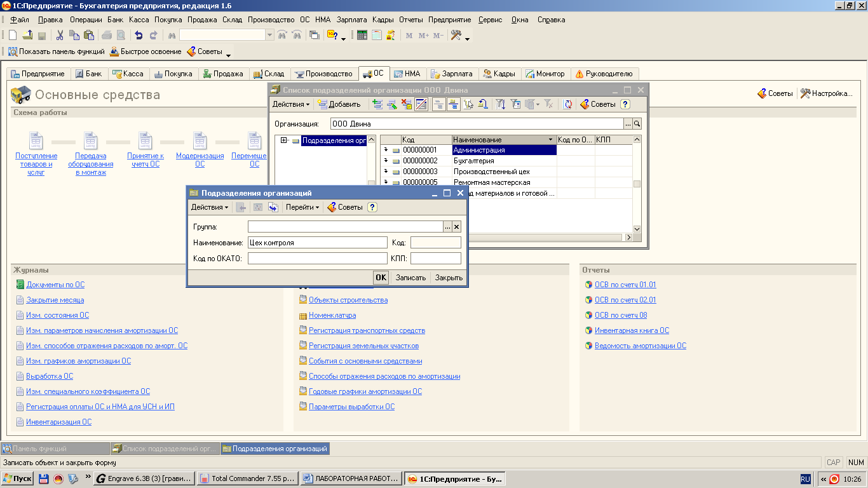
Task: Click the mark-for-deletion icon in list toolbar
Action: point(407,104)
